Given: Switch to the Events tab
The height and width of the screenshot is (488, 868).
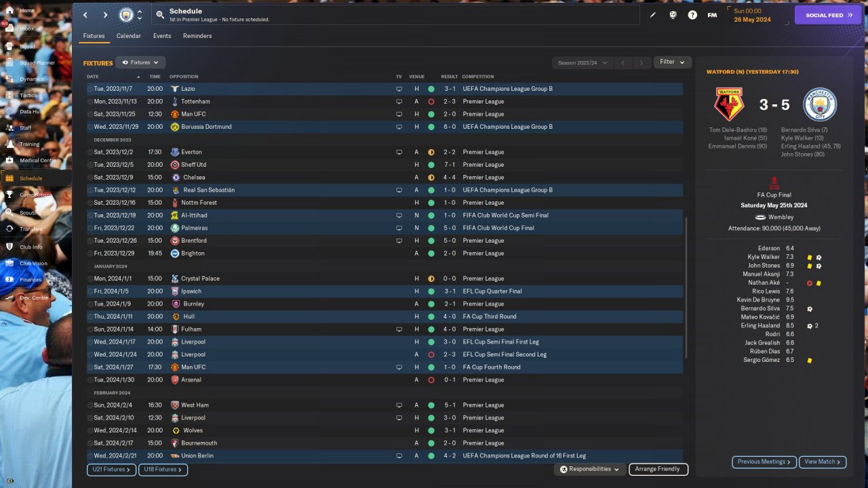Looking at the screenshot, I should pos(162,36).
